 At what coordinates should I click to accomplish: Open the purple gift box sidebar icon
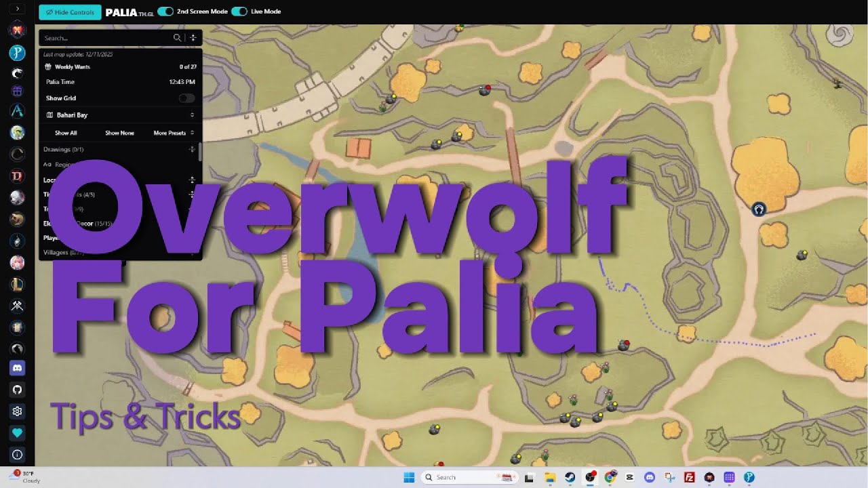pos(17,90)
